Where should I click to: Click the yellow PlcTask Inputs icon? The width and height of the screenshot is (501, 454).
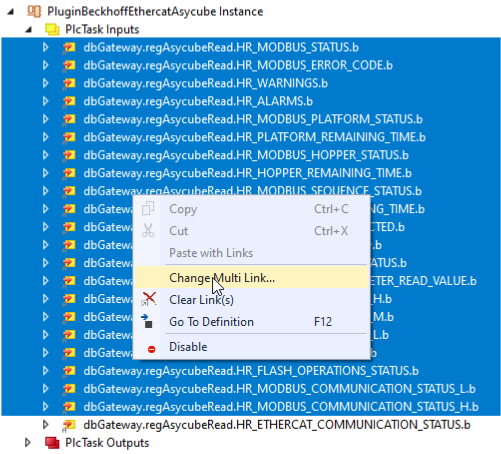pyautogui.click(x=52, y=29)
